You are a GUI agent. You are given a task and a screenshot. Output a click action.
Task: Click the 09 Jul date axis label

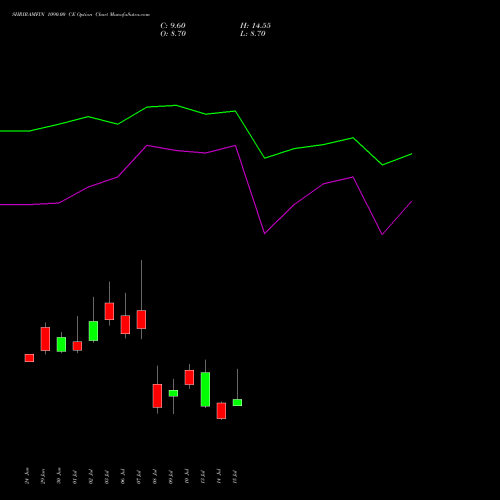coord(171,477)
